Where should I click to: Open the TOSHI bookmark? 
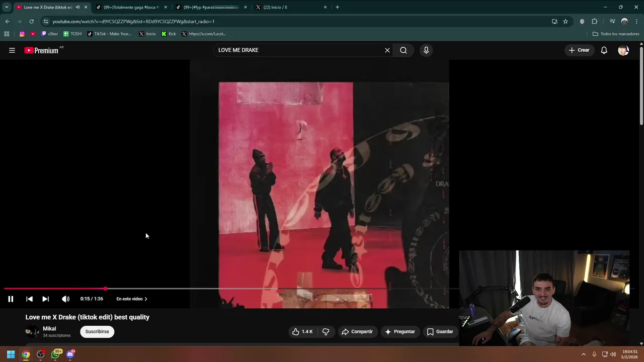72,34
